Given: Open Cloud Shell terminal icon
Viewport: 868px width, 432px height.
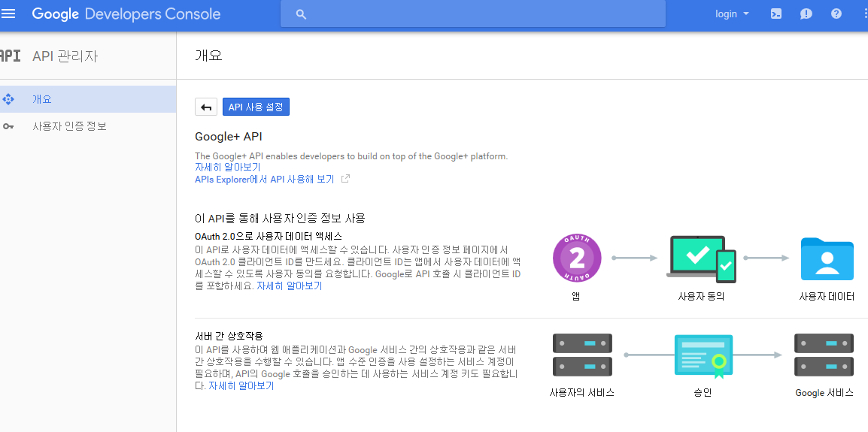Looking at the screenshot, I should [777, 14].
